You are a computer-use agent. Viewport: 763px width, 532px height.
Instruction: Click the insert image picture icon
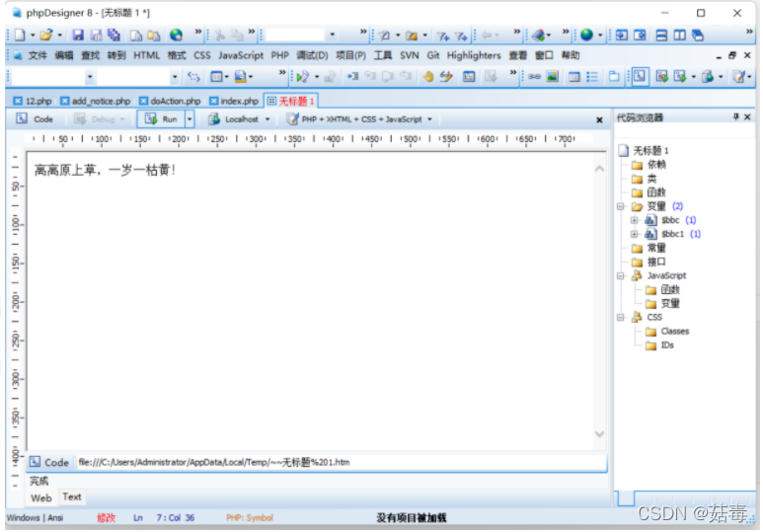click(553, 76)
